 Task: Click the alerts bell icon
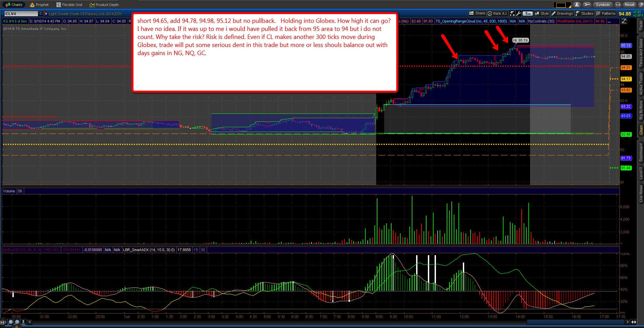tap(577, 5)
